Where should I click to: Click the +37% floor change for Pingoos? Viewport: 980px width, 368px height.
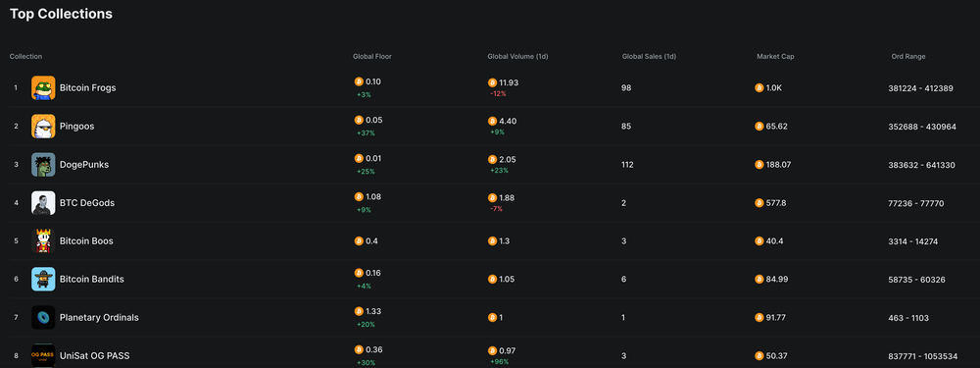(x=366, y=132)
